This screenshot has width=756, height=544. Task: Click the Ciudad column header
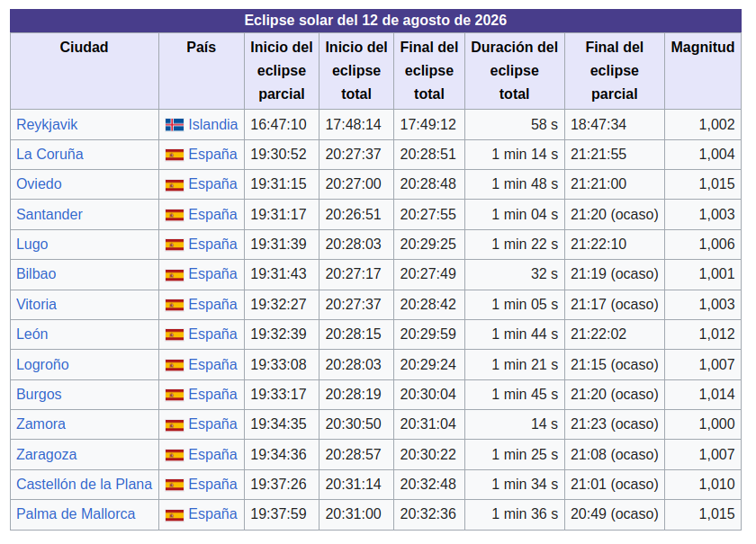[84, 48]
